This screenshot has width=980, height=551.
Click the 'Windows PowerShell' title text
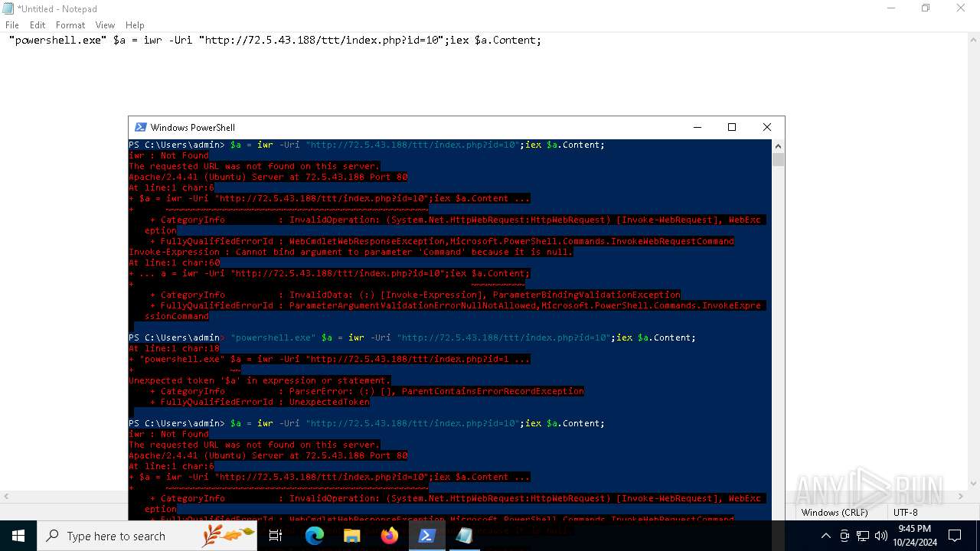tap(193, 127)
